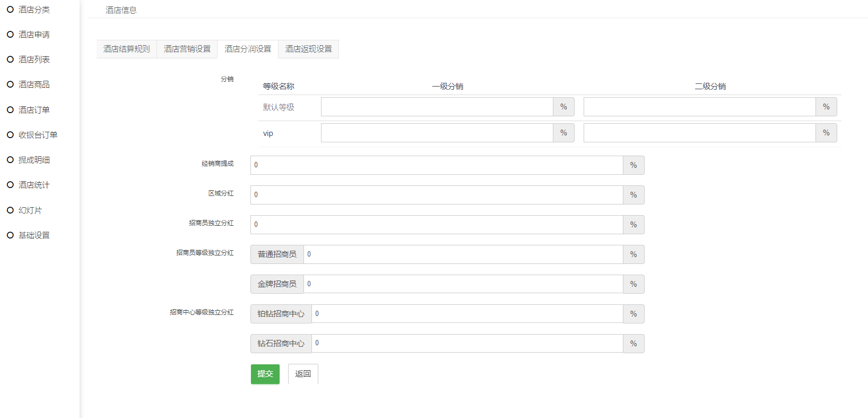868x418 pixels.
Task: Click the 钻石招商中心 dividend input field
Action: coord(467,344)
